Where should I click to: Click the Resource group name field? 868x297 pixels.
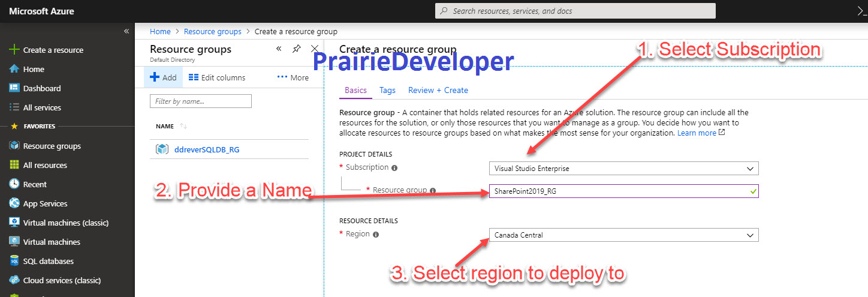click(623, 191)
